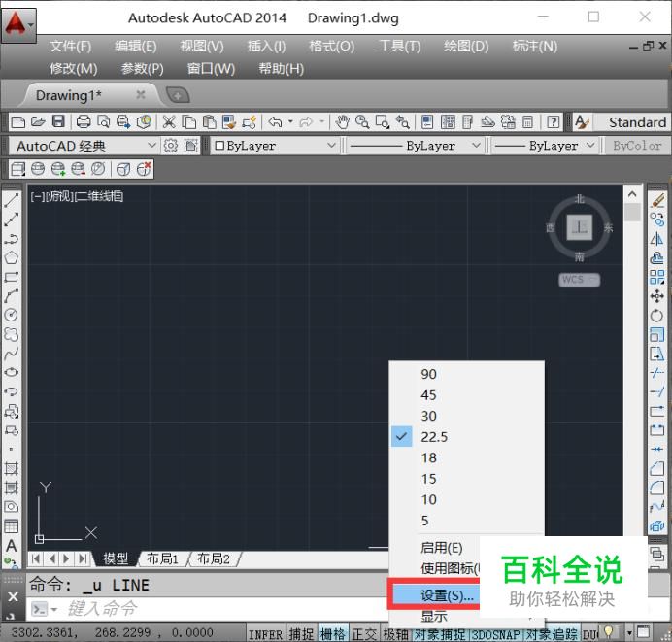Close the Drawing1 file tab

(x=140, y=95)
